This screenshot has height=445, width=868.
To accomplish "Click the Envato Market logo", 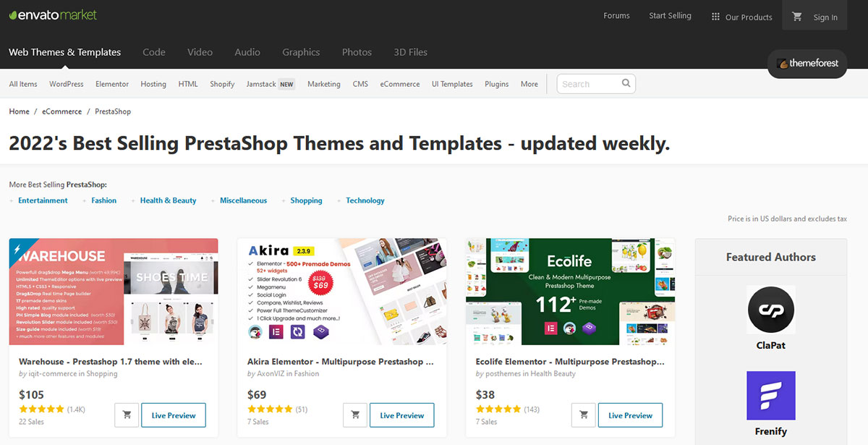I will [x=53, y=15].
